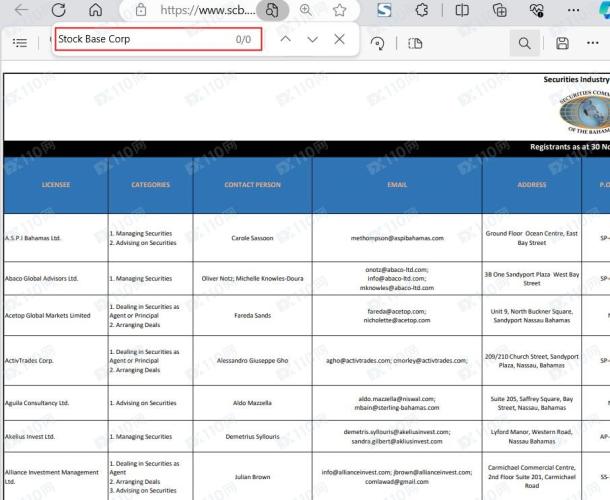The width and height of the screenshot is (610, 500).
Task: Click the Securities Commission logo
Action: 585,112
